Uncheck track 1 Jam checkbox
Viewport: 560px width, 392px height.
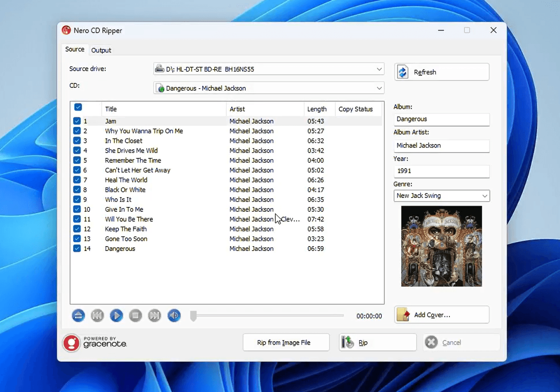pyautogui.click(x=77, y=121)
